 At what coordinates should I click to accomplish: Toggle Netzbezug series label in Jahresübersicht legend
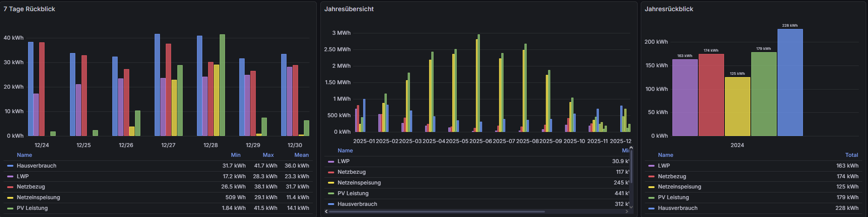tap(352, 172)
